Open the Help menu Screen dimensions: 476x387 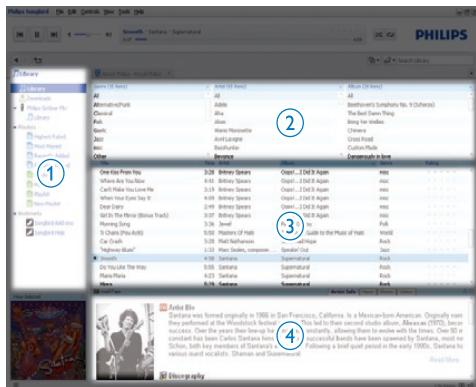[139, 12]
